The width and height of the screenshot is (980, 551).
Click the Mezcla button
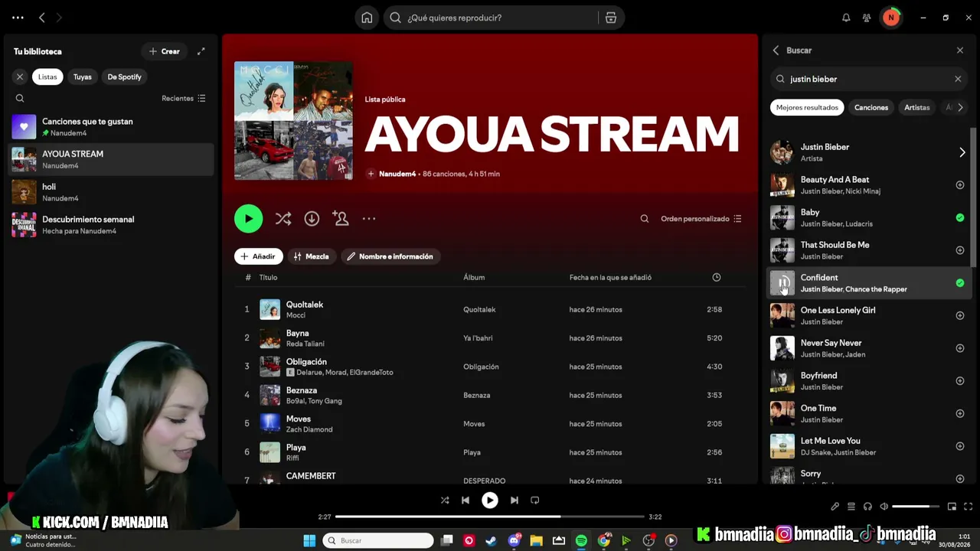[312, 256]
